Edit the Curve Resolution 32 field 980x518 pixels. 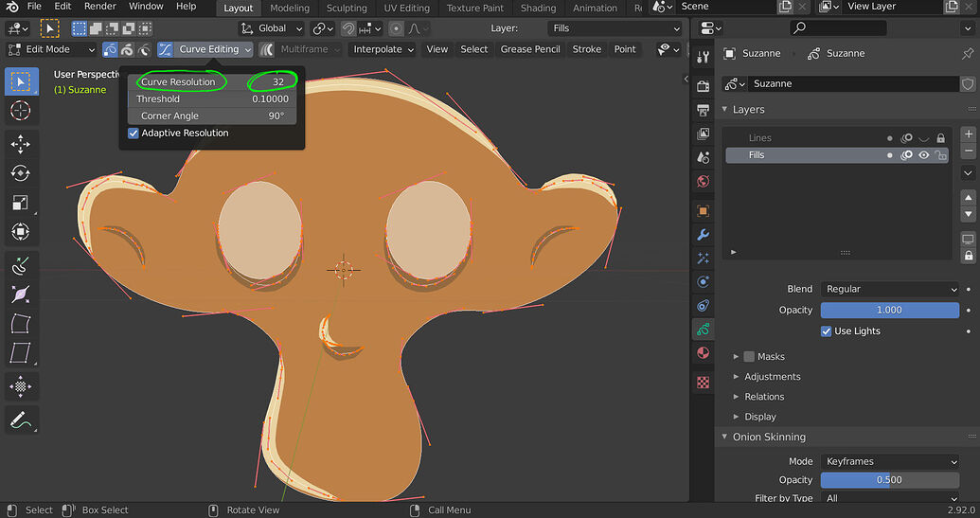pyautogui.click(x=212, y=81)
